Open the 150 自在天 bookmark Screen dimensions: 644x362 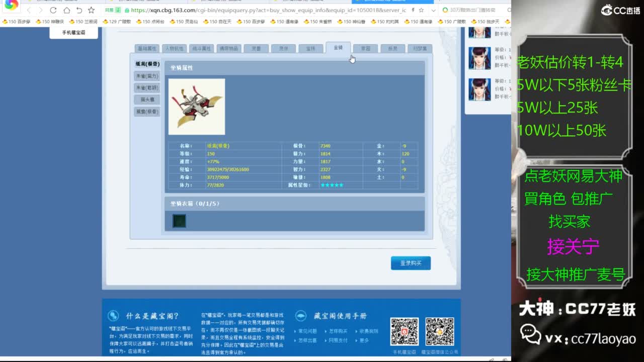click(217, 22)
